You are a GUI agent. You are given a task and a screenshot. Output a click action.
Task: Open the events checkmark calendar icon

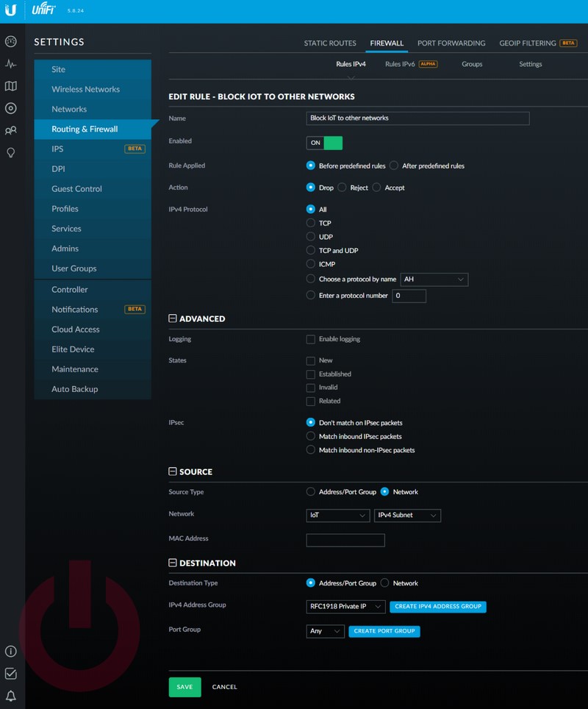click(11, 673)
